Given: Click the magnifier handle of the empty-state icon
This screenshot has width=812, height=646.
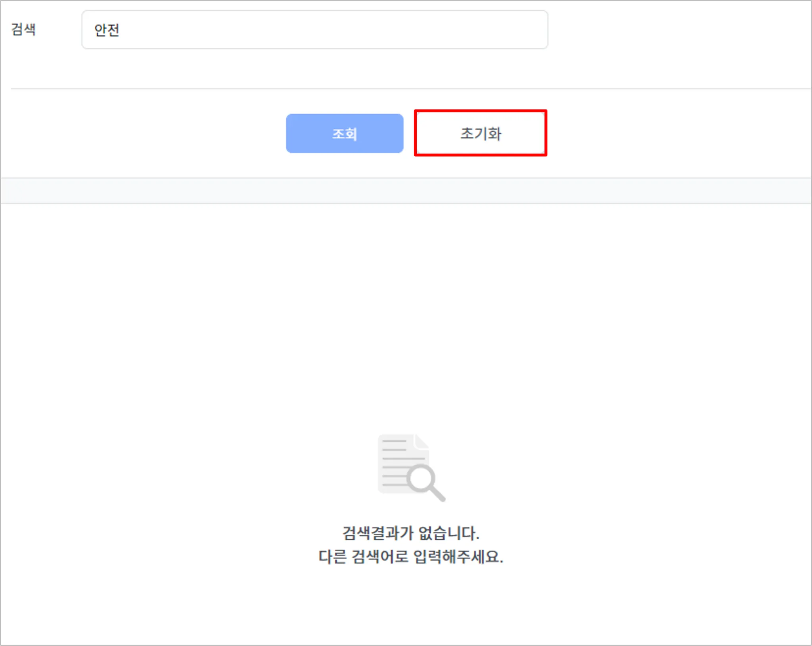Looking at the screenshot, I should 438,494.
